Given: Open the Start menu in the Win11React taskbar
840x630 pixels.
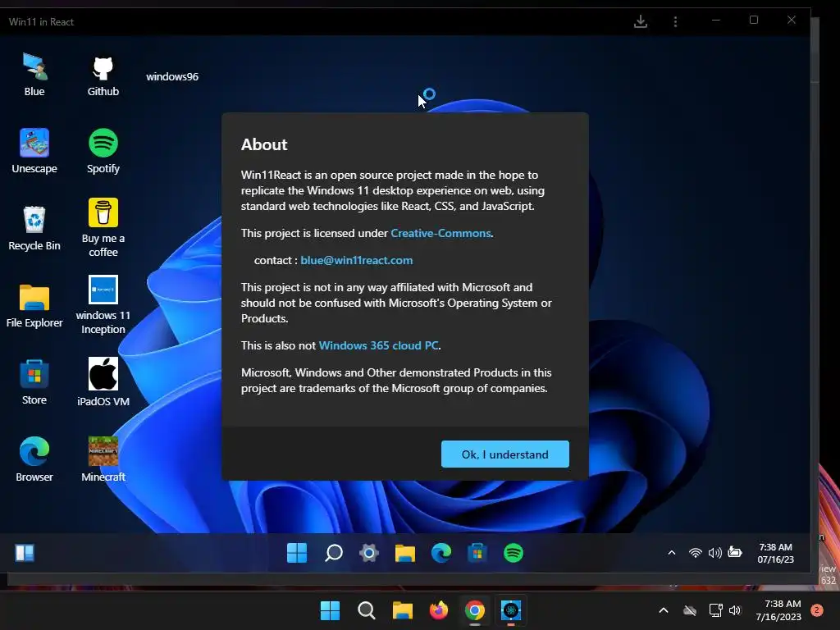Looking at the screenshot, I should coord(297,553).
